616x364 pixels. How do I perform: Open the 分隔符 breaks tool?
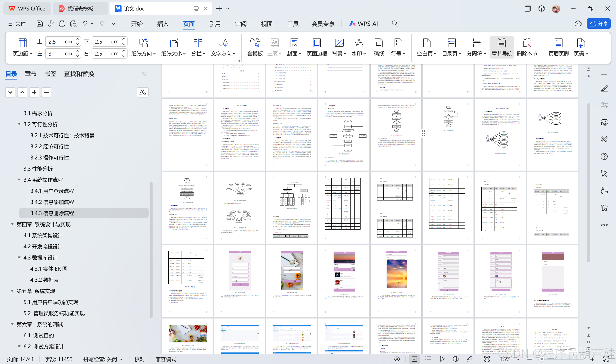point(476,47)
